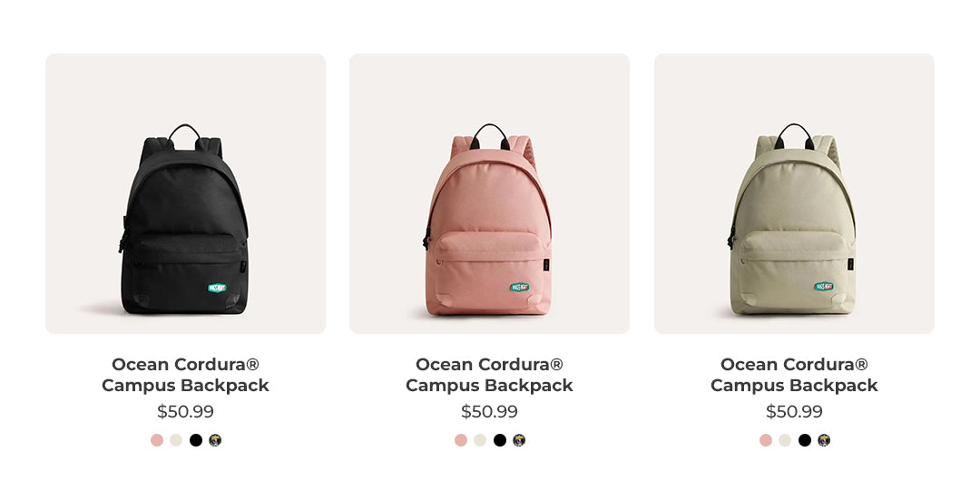This screenshot has width=980, height=501.
Task: Select cream swatch under the green backpack
Action: tap(785, 440)
